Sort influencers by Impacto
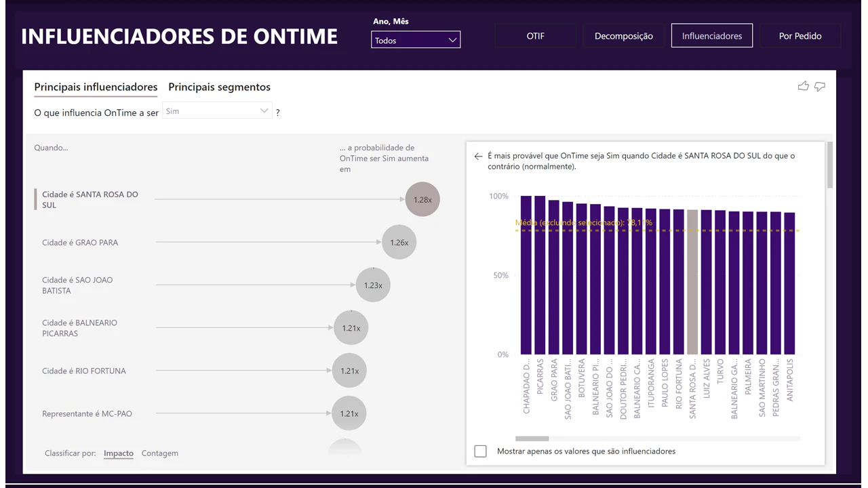868x488 pixels. click(119, 453)
